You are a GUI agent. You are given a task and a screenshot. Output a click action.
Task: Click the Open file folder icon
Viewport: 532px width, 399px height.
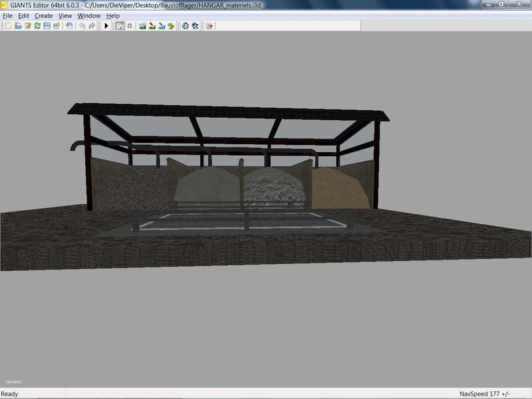point(19,26)
